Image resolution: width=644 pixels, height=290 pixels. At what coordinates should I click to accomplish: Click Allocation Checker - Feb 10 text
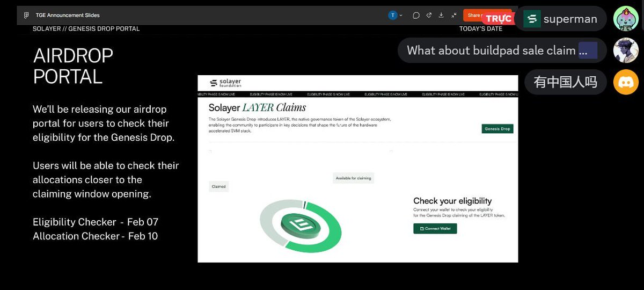(96, 236)
